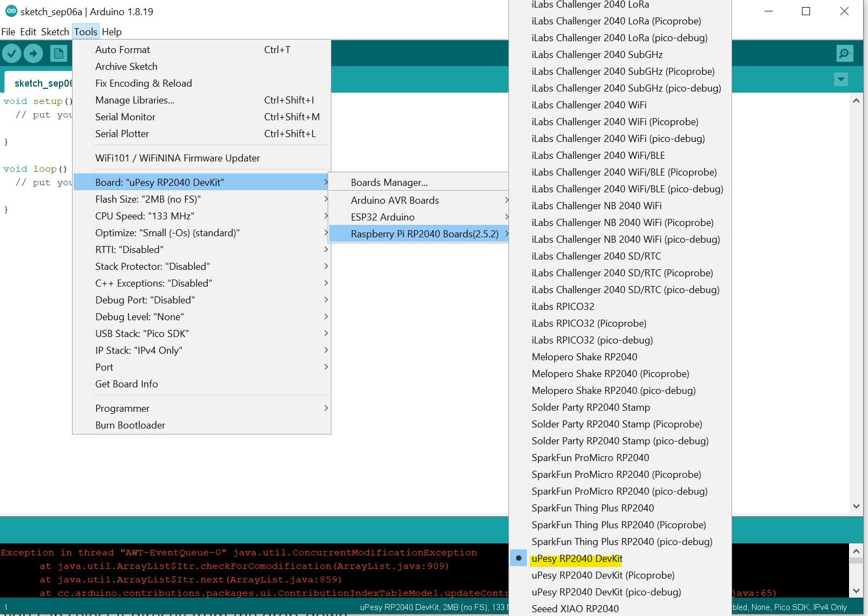Viewport: 868px width, 616px height.
Task: Open the Help menu
Action: click(x=112, y=31)
